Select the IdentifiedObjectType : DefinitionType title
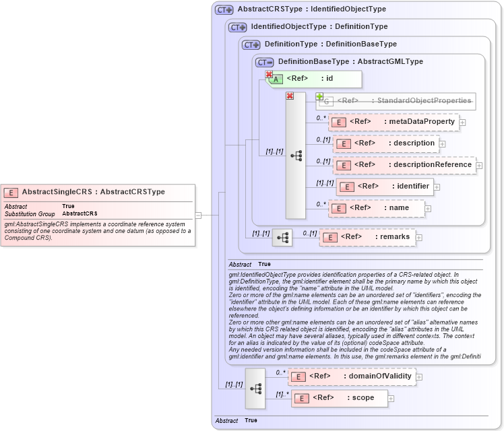 (319, 26)
